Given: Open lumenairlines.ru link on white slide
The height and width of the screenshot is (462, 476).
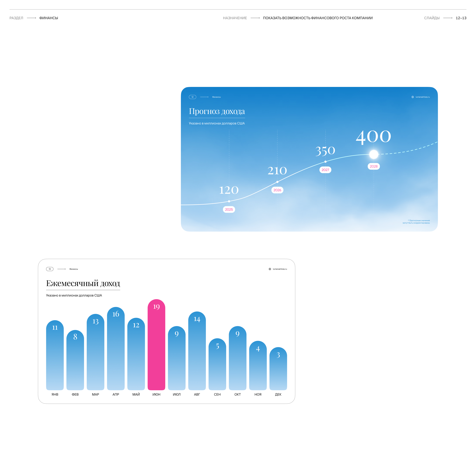Looking at the screenshot, I should 280,269.
